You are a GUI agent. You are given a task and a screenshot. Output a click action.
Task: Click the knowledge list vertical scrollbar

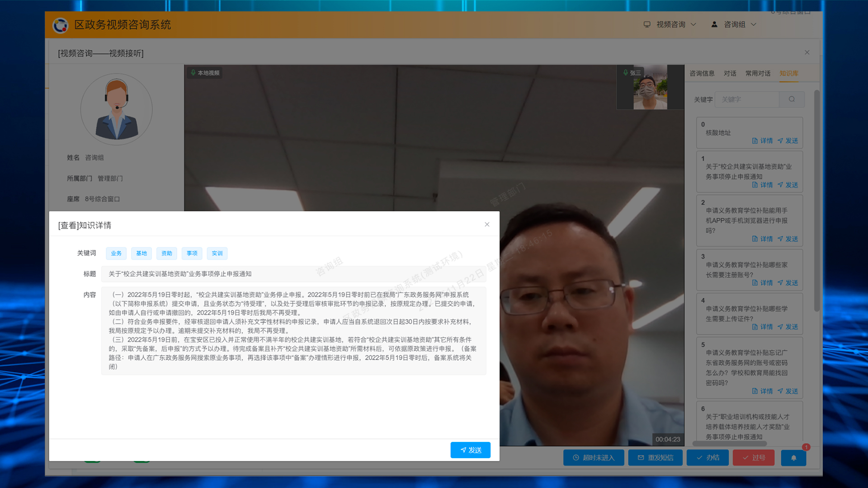pos(817,201)
